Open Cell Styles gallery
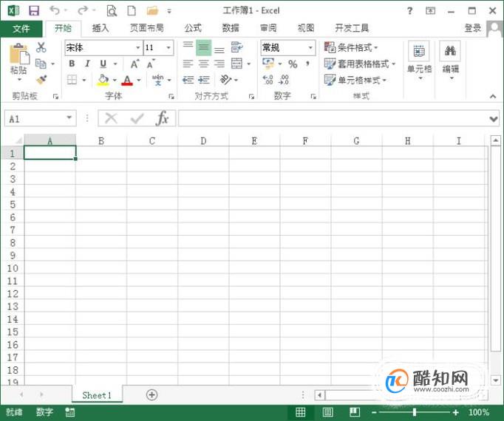This screenshot has width=504, height=421. point(355,80)
